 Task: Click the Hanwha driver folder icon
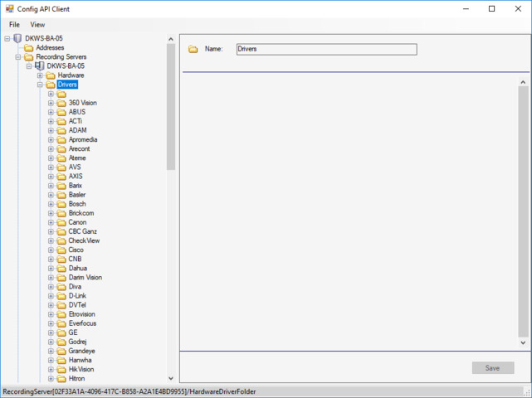pos(61,361)
